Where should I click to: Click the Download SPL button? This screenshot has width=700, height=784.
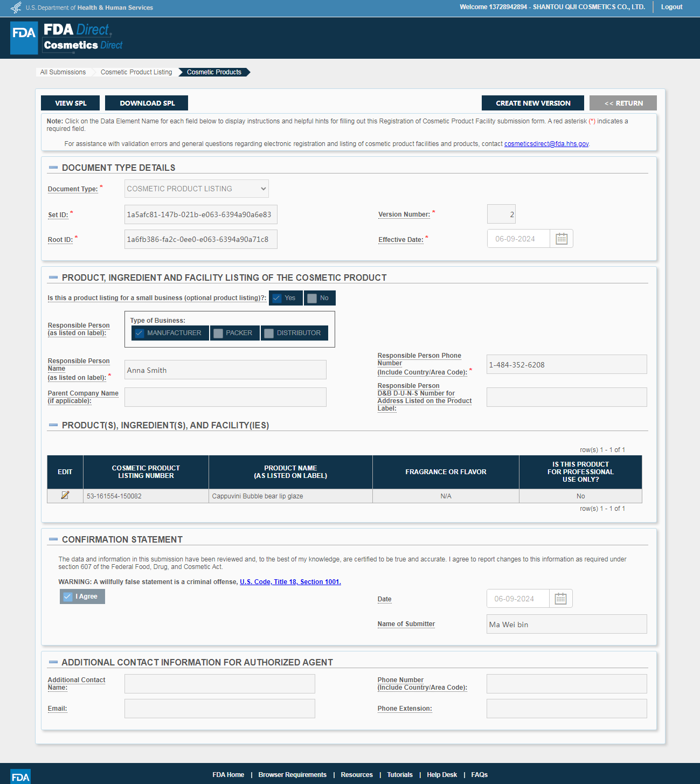click(x=147, y=103)
